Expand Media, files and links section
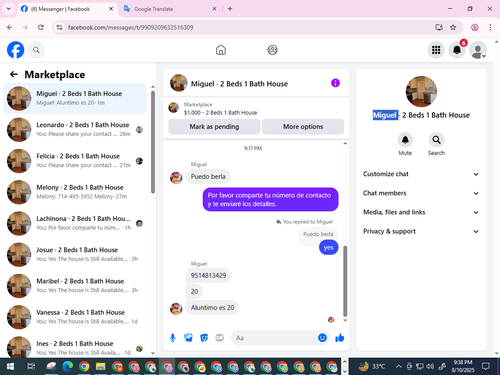Screen dimensions: 500x375 click(421, 212)
